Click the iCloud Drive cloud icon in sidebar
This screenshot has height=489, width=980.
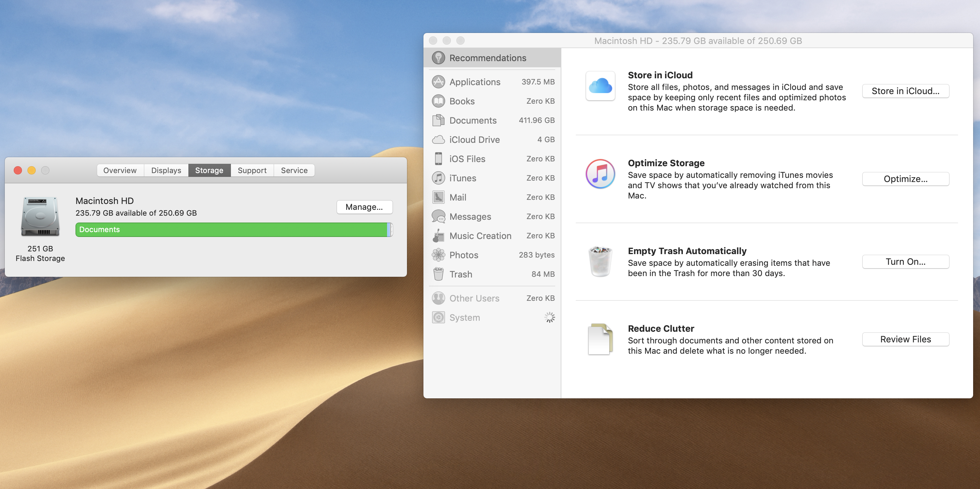(438, 140)
